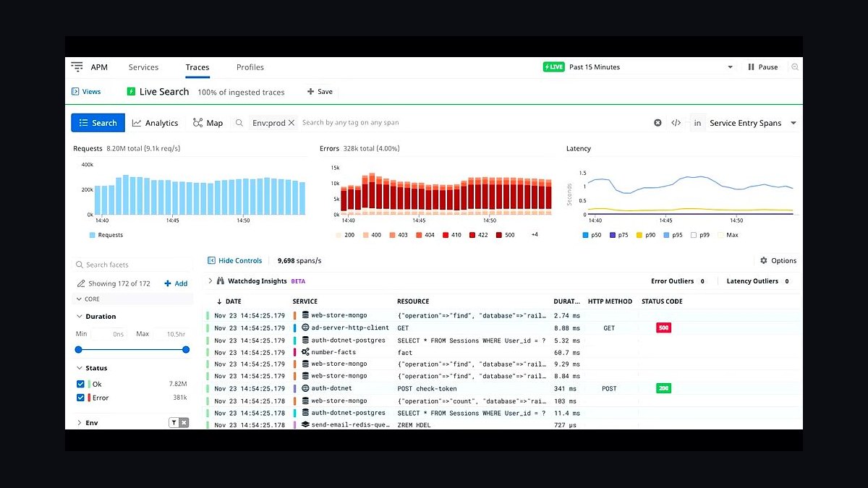This screenshot has width=868, height=488.
Task: Open the Views side panel
Action: [x=86, y=92]
